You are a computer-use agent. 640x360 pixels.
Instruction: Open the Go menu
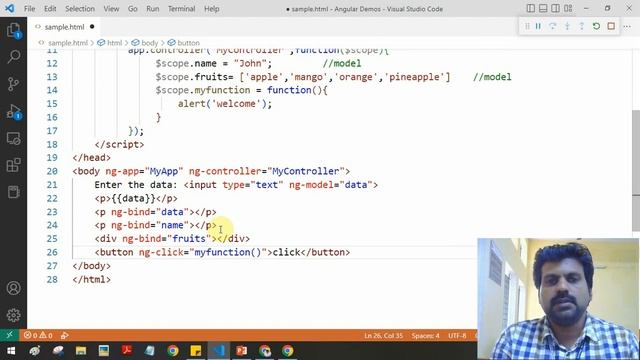[133, 9]
